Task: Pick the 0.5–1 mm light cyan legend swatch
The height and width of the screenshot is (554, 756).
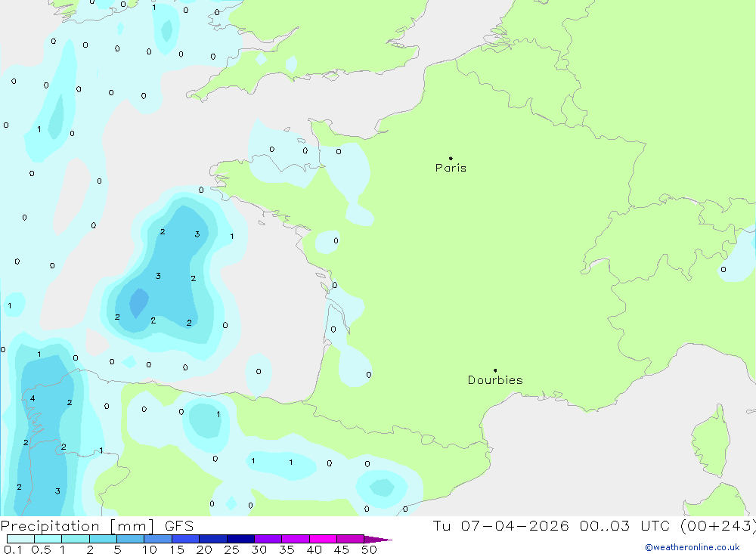Action: point(48,539)
